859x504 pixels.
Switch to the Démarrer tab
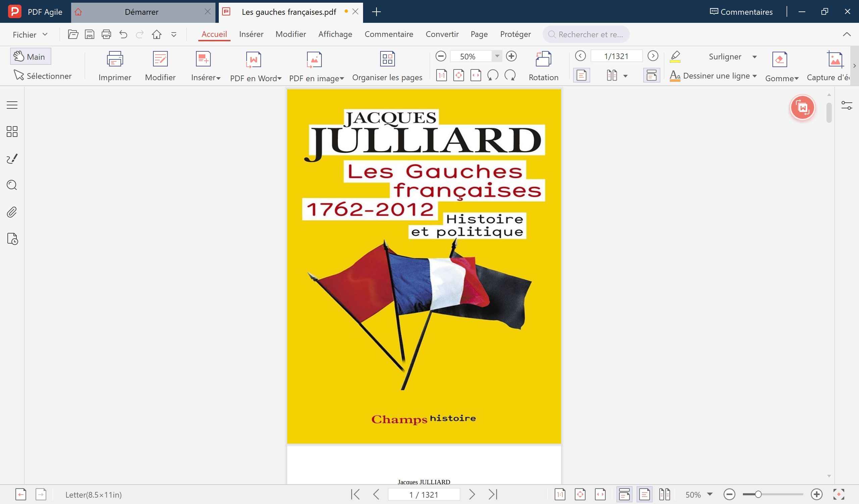pyautogui.click(x=142, y=12)
